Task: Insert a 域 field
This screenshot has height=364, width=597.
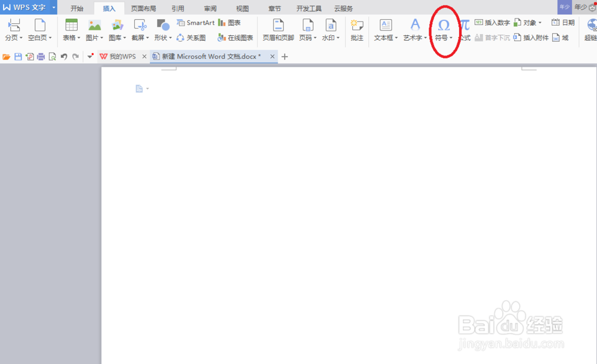Action: (561, 38)
